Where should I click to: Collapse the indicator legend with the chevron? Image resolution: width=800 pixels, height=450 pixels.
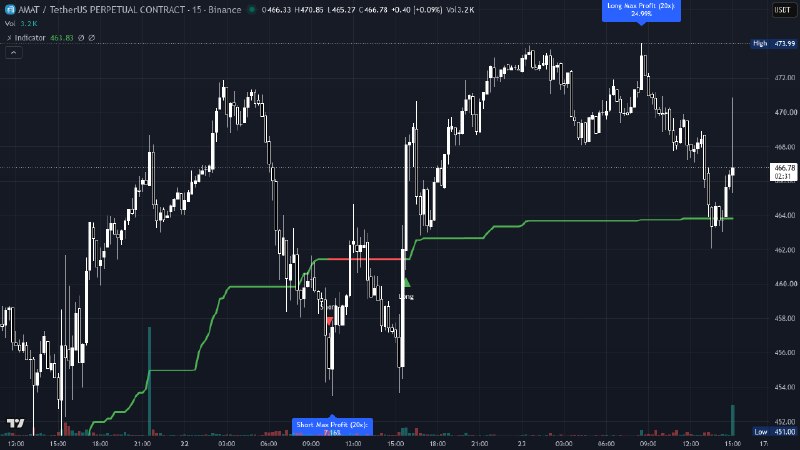14,53
